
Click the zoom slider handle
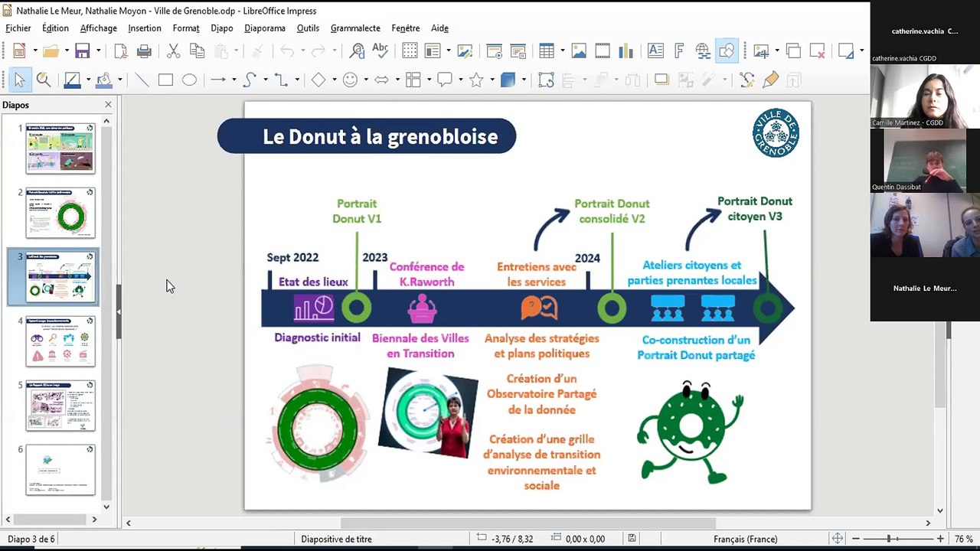[x=889, y=539]
